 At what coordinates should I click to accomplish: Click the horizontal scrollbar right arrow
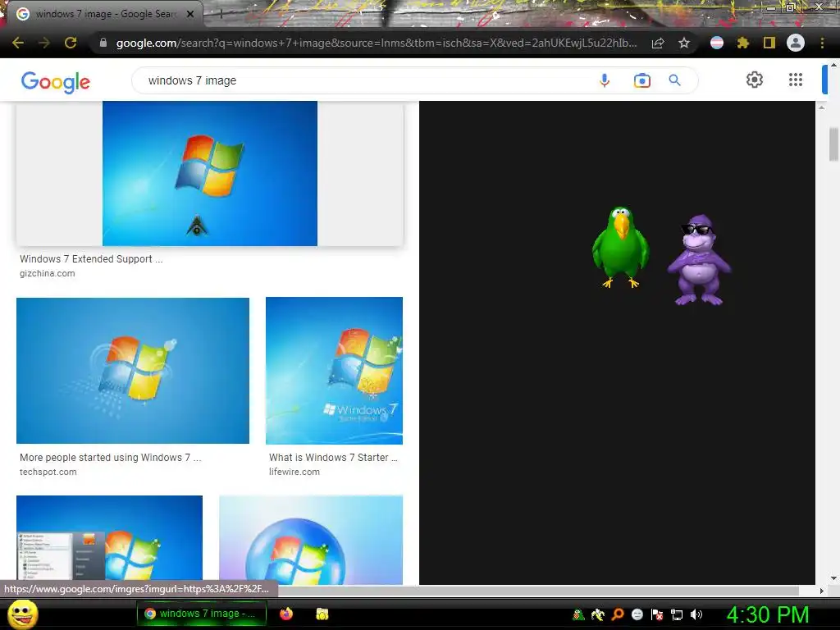tap(821, 591)
